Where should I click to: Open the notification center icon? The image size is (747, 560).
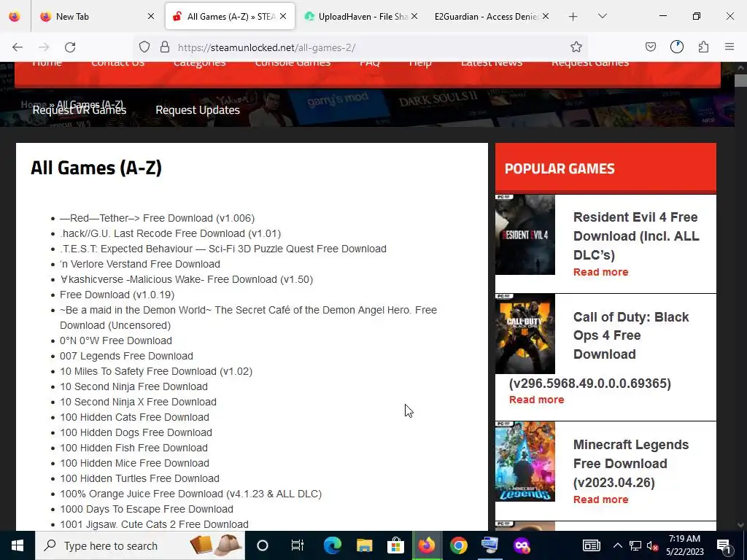click(x=724, y=545)
